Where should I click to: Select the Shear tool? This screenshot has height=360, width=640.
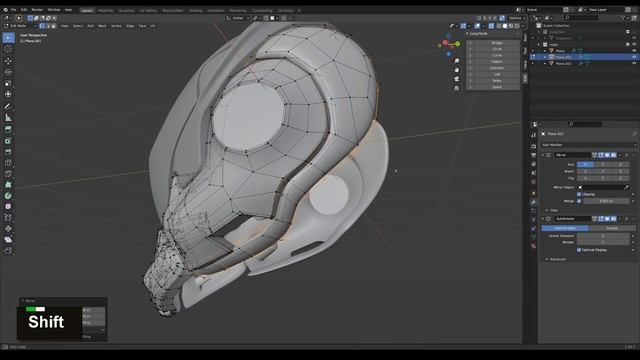click(8, 240)
